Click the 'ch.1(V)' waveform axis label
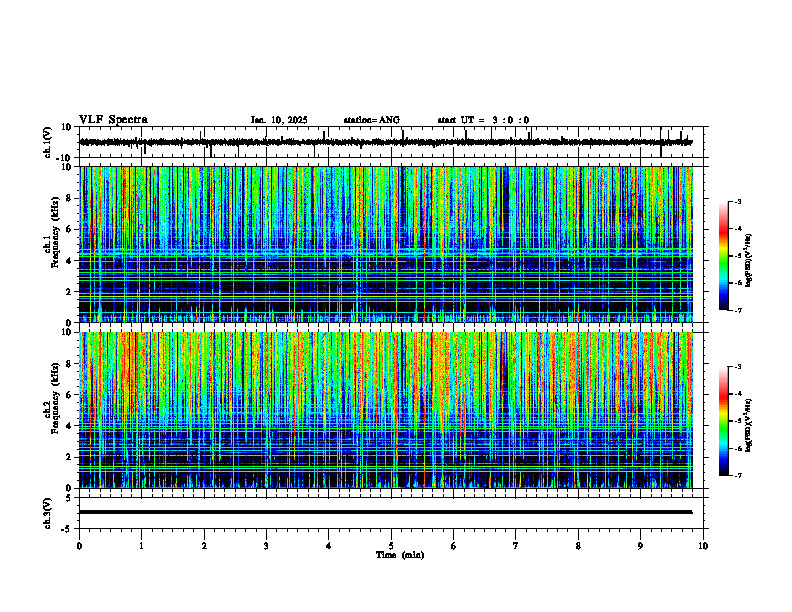This screenshot has width=792, height=612. [x=47, y=142]
